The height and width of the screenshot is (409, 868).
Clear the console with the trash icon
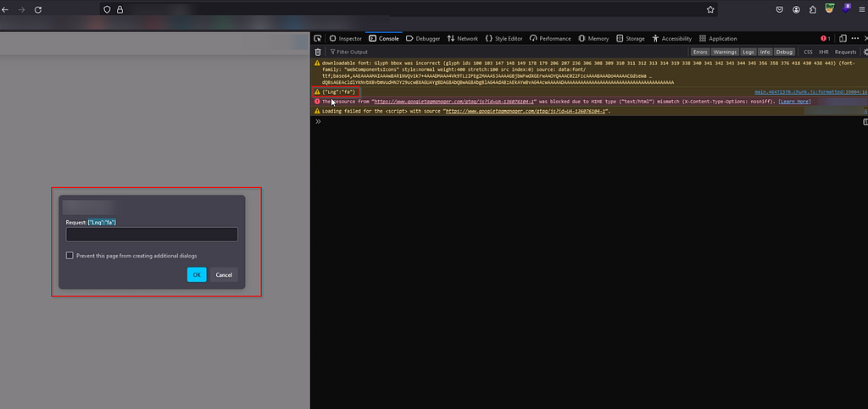318,52
